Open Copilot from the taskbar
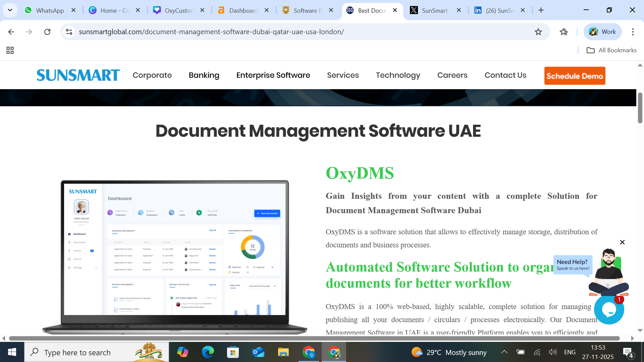Screen dimensions: 644x362 (183, 352)
